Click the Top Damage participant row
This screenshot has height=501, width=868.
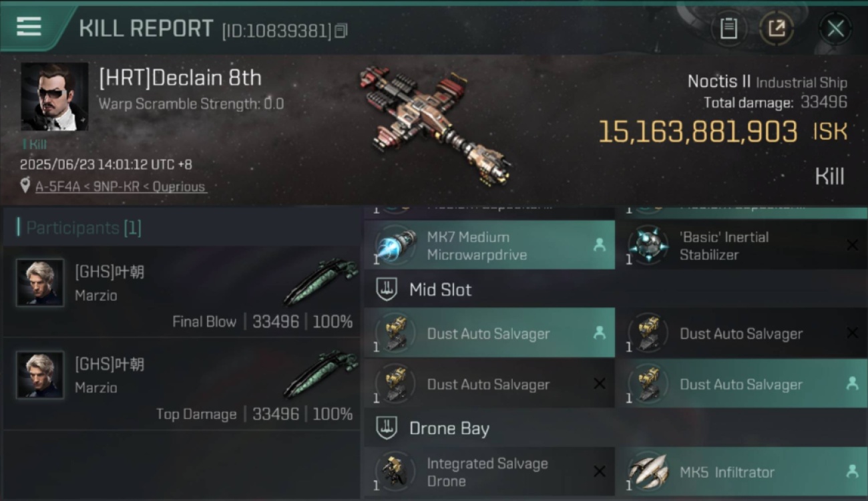point(182,384)
